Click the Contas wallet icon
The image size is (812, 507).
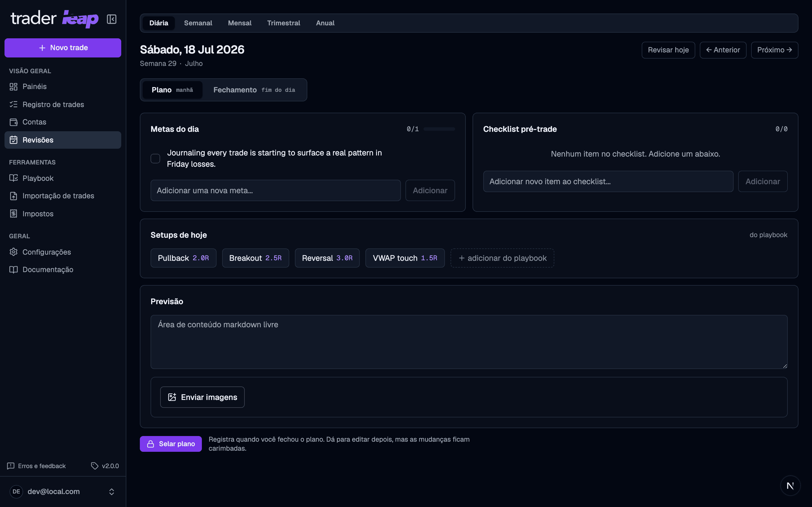(x=14, y=122)
